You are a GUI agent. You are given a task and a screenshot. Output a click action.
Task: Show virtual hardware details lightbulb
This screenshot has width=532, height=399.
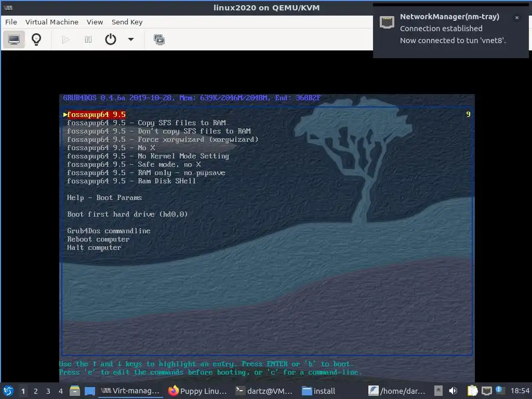click(x=36, y=39)
